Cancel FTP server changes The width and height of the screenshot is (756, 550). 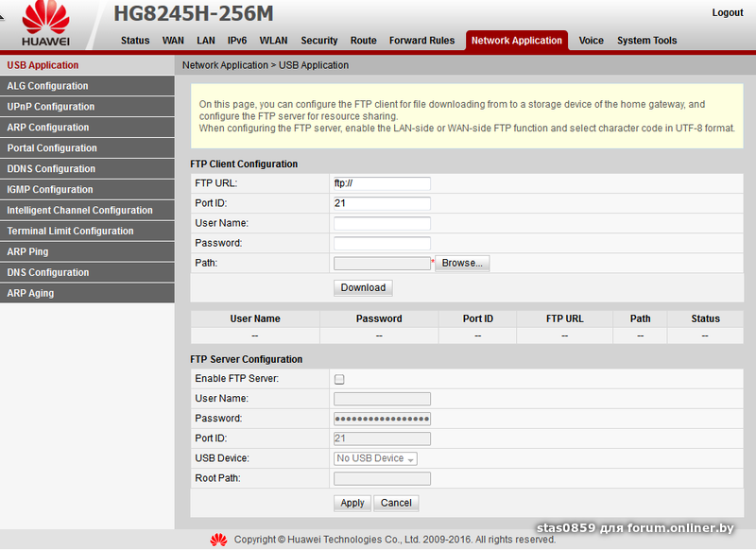396,503
